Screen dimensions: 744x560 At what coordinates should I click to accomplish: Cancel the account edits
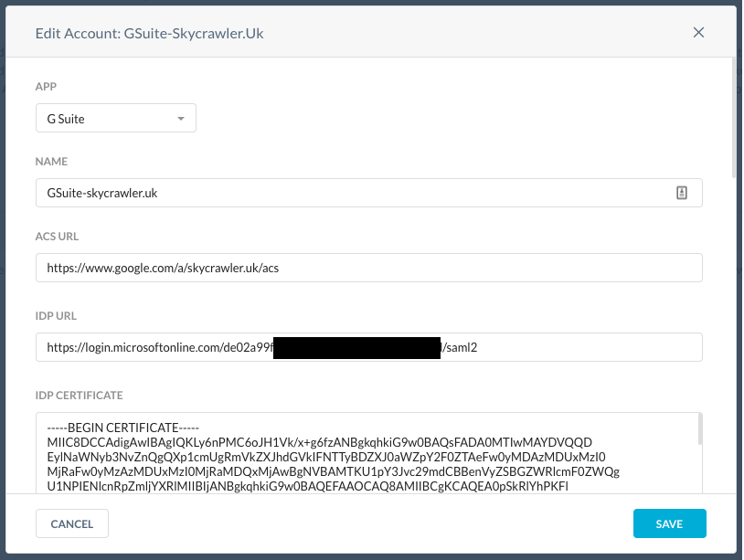[72, 523]
